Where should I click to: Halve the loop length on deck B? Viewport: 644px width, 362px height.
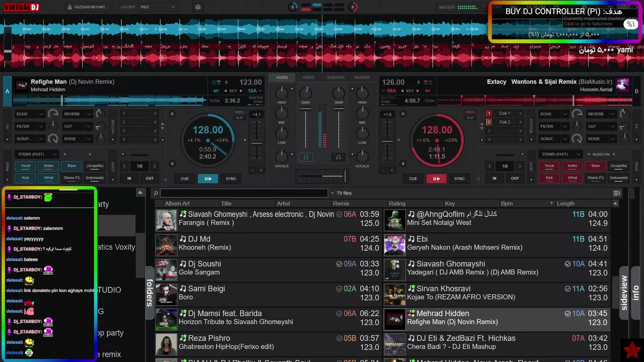point(490,166)
